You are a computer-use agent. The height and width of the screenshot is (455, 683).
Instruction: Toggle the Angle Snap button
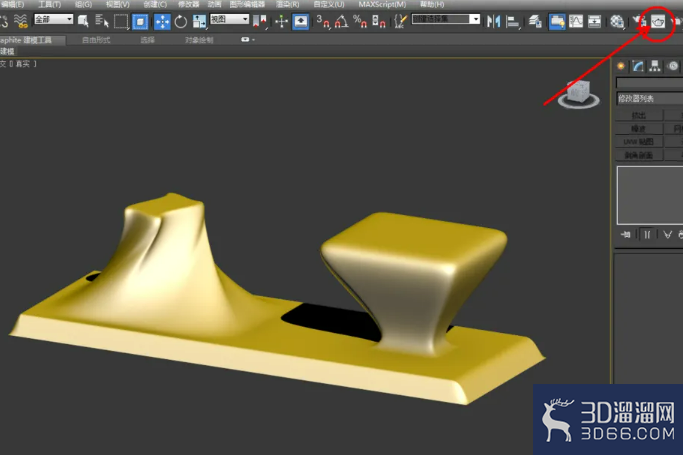[x=342, y=21]
